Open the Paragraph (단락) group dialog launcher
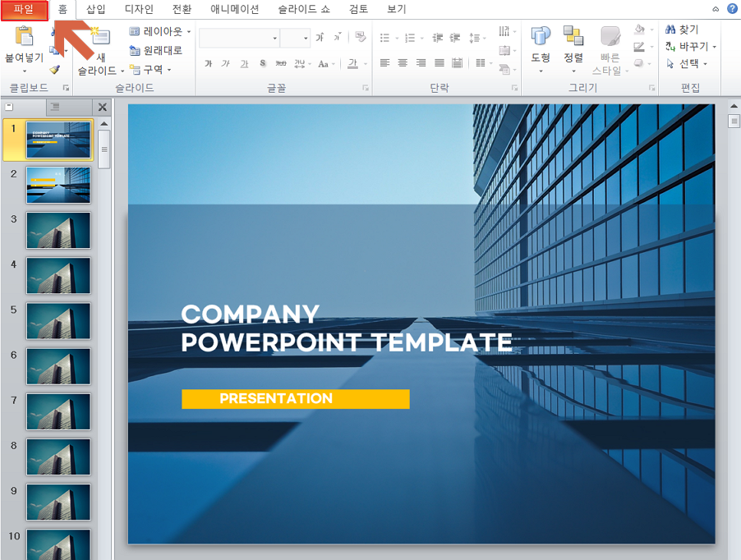 pyautogui.click(x=514, y=88)
